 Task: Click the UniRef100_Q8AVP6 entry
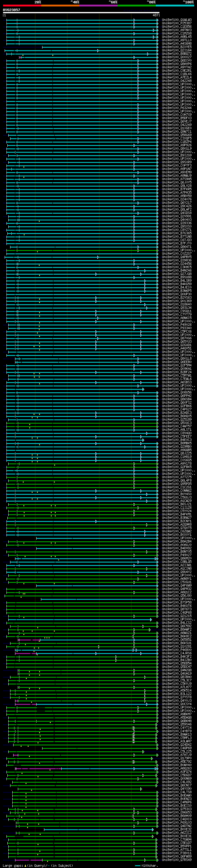pos(177,64)
